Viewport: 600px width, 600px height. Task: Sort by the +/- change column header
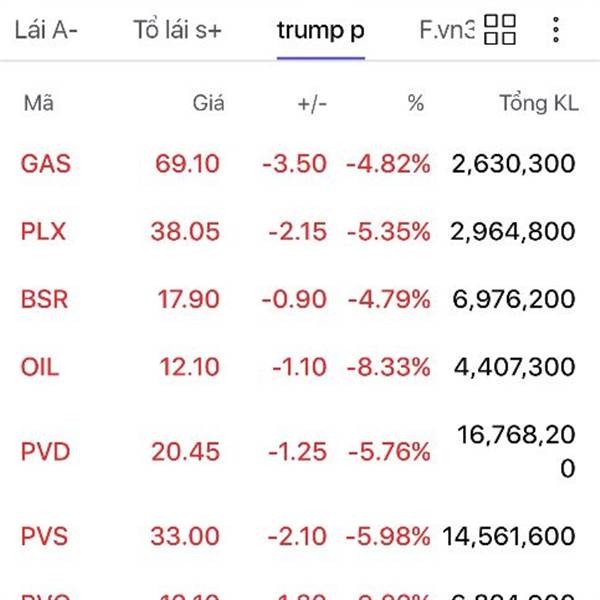(312, 104)
